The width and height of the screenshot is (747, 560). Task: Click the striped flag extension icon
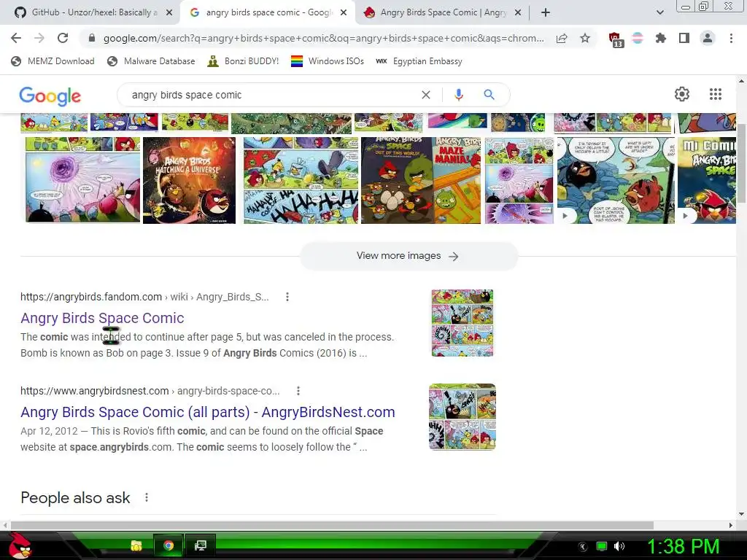[x=638, y=38]
